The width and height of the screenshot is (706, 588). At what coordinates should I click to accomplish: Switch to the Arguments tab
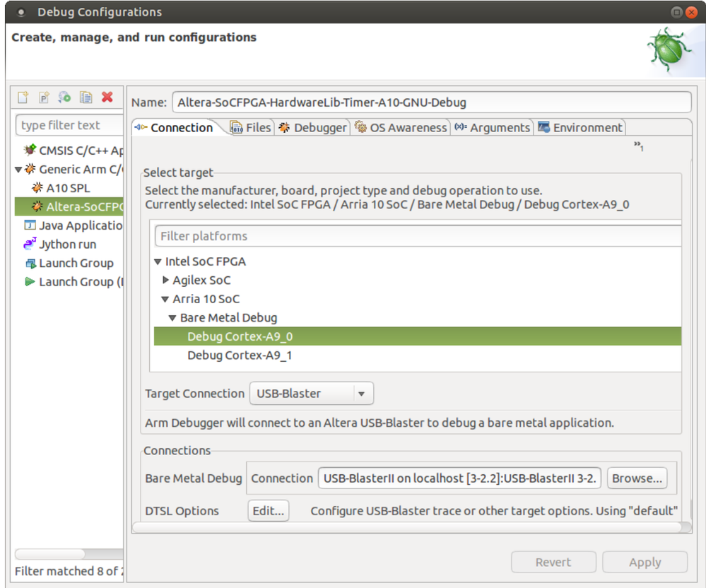pos(492,128)
